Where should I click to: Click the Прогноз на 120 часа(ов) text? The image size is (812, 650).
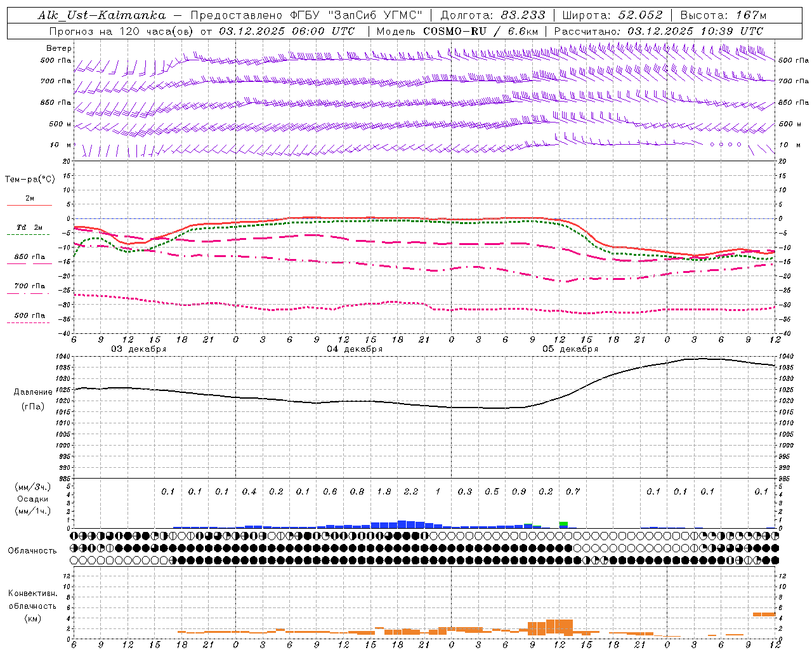pos(122,31)
